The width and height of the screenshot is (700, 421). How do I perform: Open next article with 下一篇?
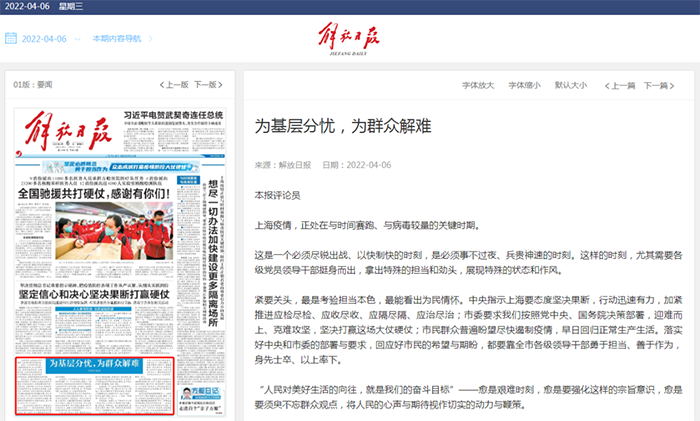659,86
